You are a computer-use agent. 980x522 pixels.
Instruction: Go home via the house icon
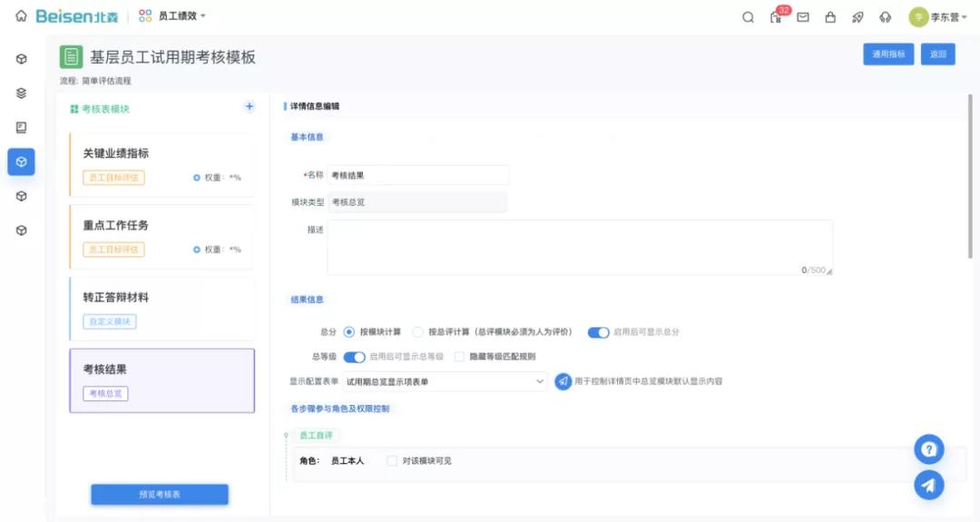(x=21, y=16)
